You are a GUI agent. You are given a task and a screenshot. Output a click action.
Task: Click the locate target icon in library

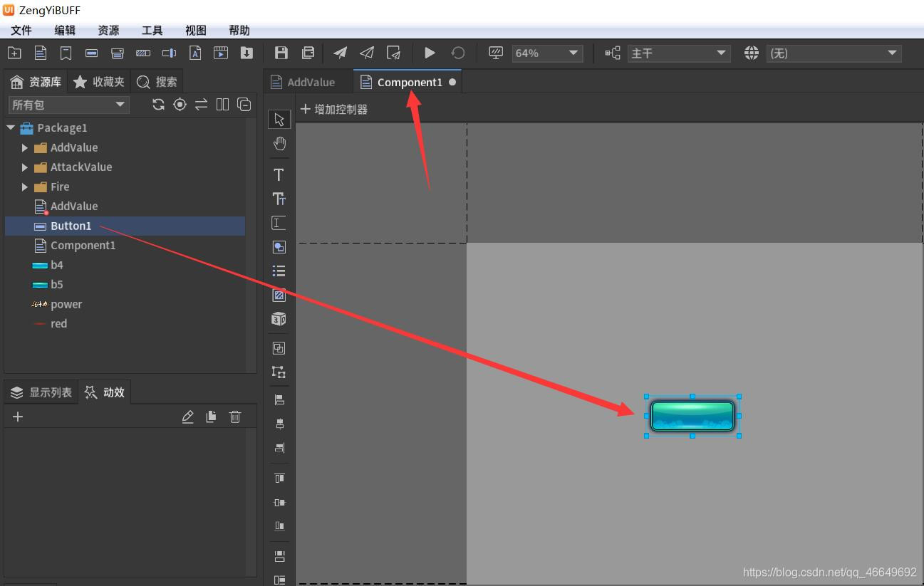[x=180, y=105]
